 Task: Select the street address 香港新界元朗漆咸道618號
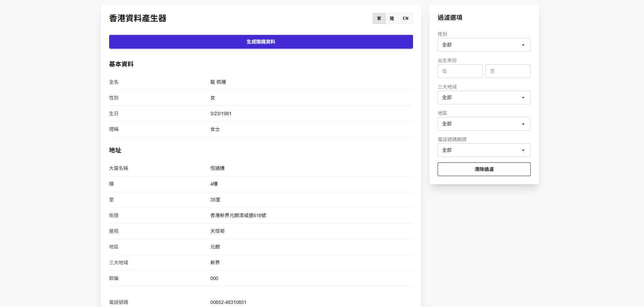pyautogui.click(x=238, y=215)
